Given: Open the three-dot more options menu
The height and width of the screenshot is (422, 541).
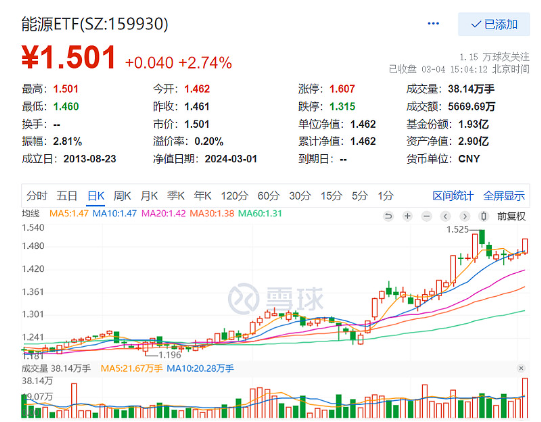Looking at the screenshot, I should 433,24.
